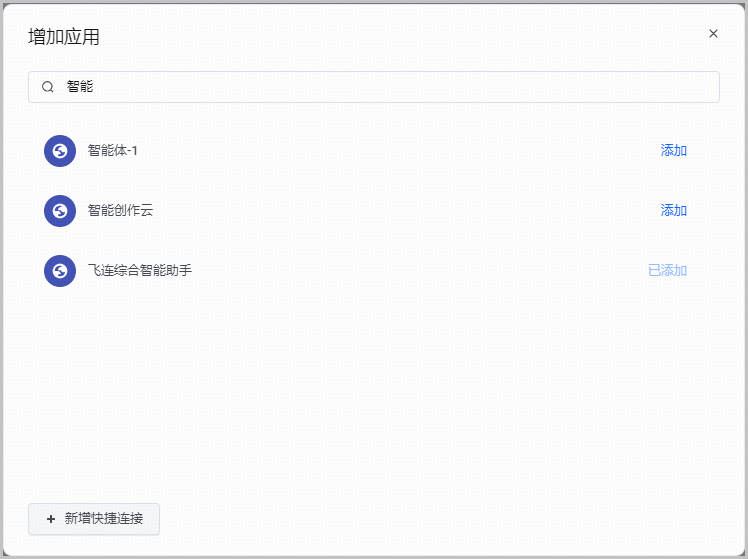
Task: Focus the search field containing 智能
Action: coord(374,87)
